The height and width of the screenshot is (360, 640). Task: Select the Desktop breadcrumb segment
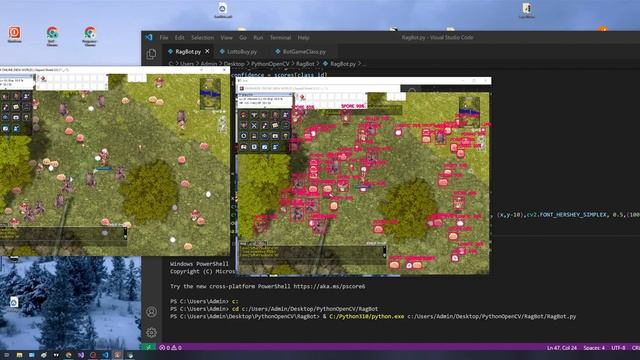pyautogui.click(x=234, y=64)
